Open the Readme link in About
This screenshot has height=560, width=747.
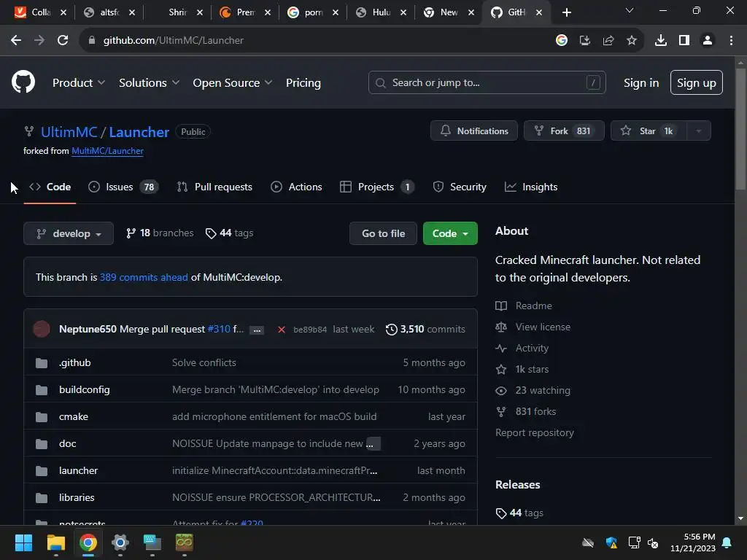[524, 306]
